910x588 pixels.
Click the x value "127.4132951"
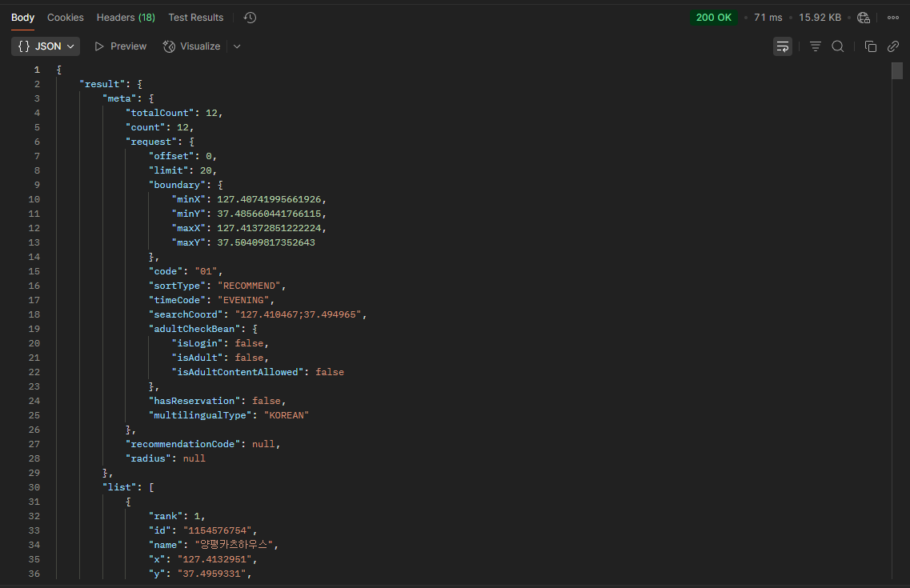tap(214, 559)
